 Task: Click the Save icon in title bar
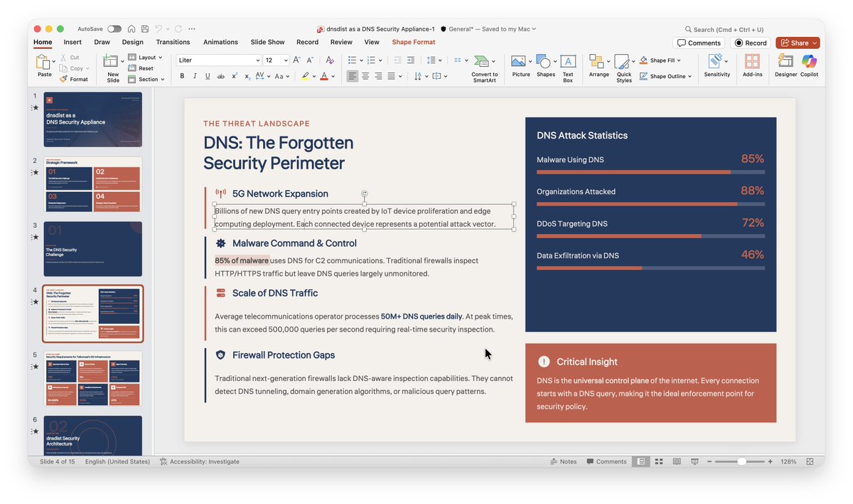click(x=145, y=29)
